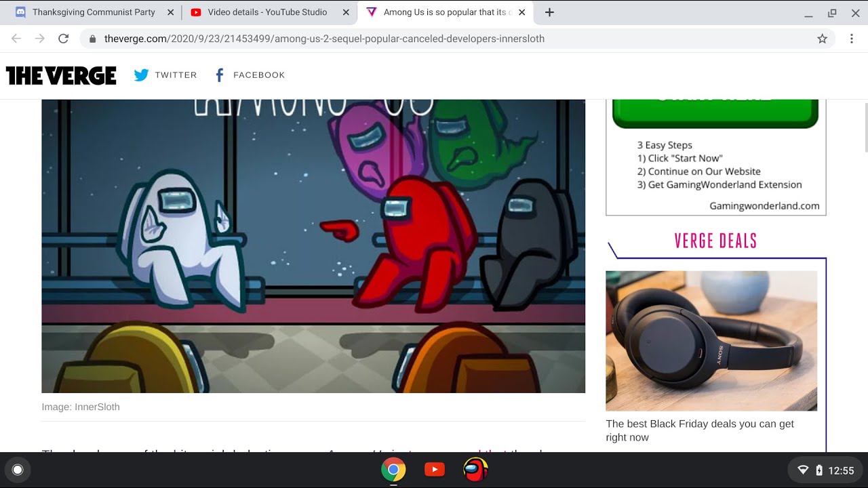Click YouTube favicon on second tab
868x488 pixels.
(196, 12)
